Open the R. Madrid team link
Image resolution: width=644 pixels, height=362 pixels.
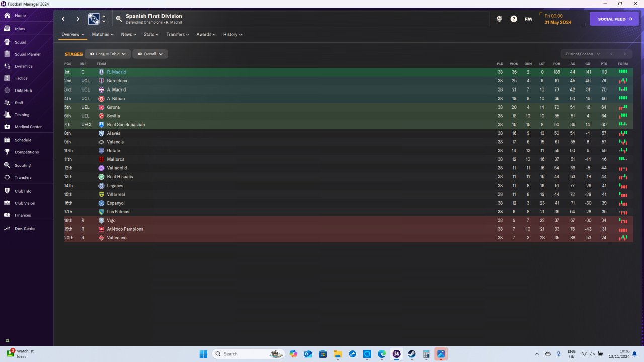116,72
